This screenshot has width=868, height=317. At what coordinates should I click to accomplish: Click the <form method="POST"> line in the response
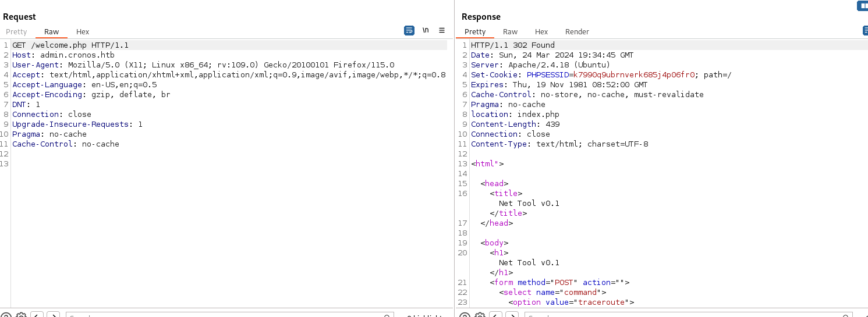tap(559, 283)
